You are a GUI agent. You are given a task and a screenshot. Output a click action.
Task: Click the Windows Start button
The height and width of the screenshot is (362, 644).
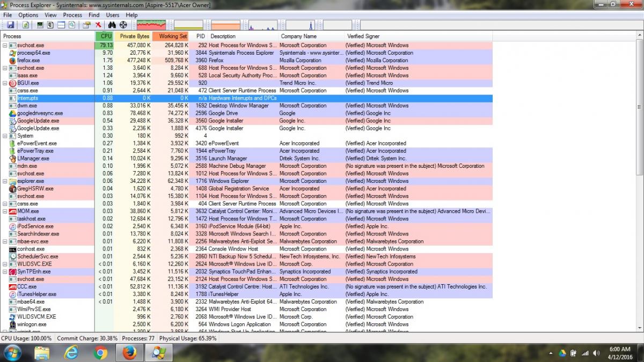click(12, 352)
